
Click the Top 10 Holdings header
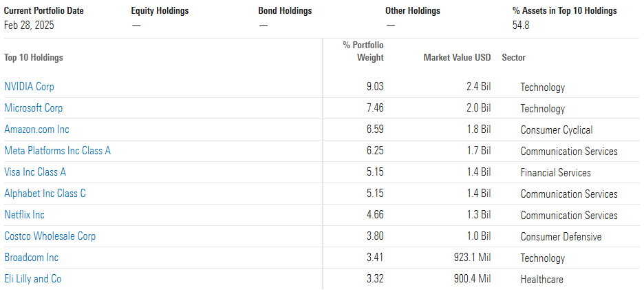tap(34, 58)
